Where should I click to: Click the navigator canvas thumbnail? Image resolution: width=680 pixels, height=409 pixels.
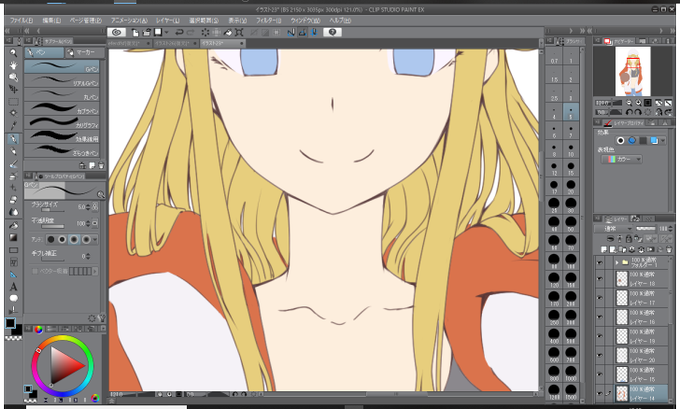pyautogui.click(x=633, y=71)
